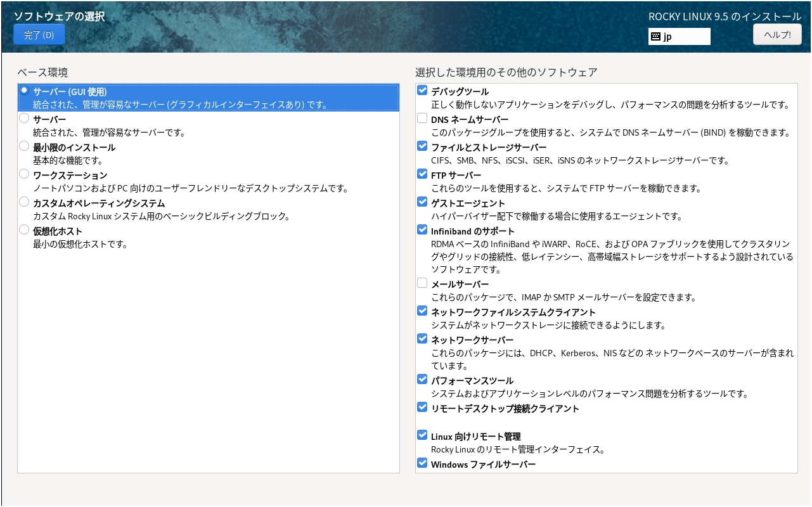
Task: Open the ヘルプ panel
Action: click(777, 34)
